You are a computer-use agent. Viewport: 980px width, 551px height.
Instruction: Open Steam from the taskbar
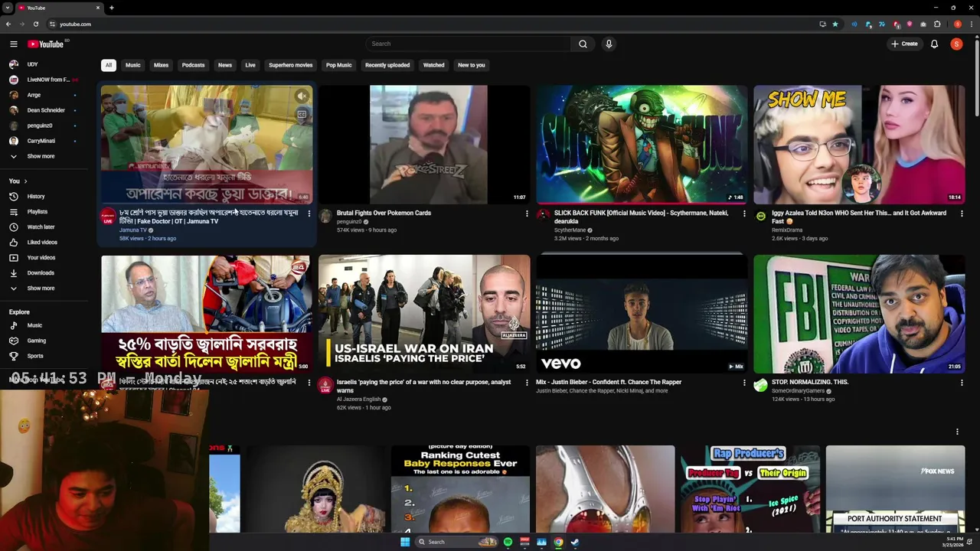click(x=575, y=542)
